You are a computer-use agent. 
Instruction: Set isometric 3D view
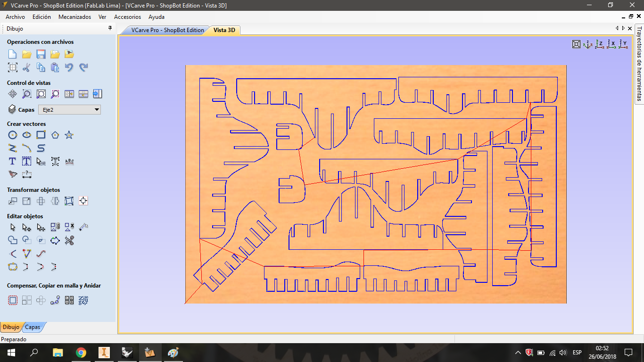click(x=588, y=44)
